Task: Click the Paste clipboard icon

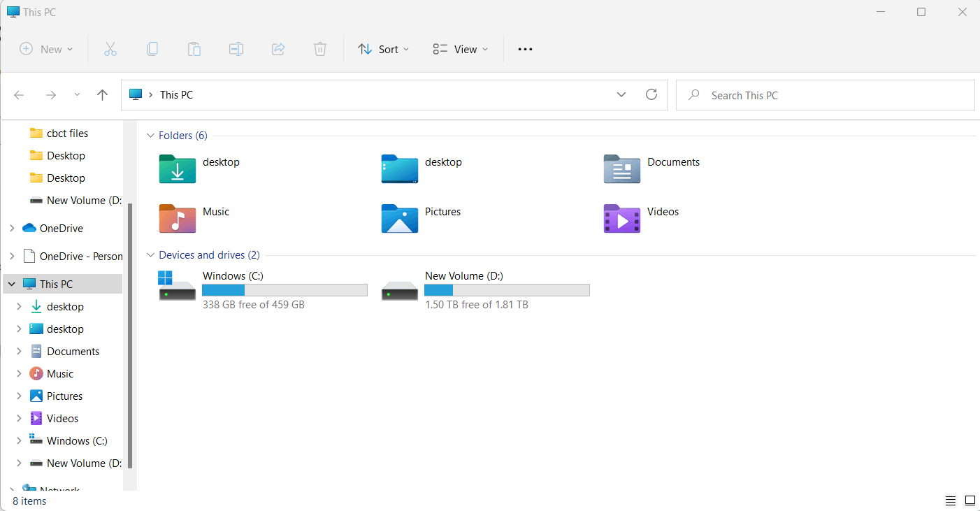Action: click(194, 49)
